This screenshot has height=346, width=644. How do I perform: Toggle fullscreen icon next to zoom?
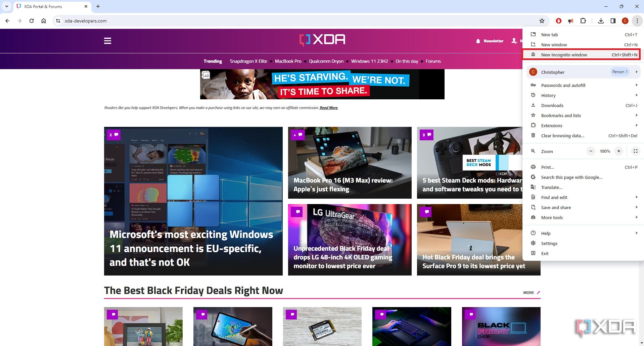(635, 151)
